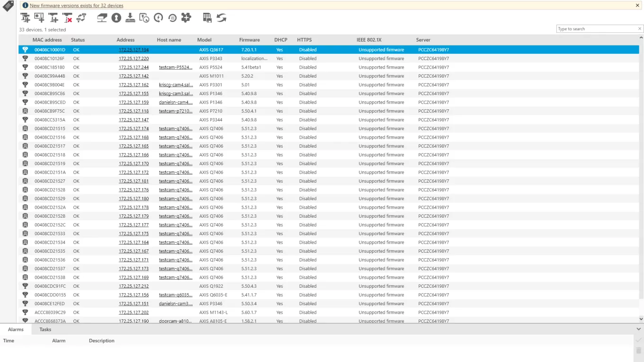Click the Add devices toolbar icon
The image size is (644, 362).
pyautogui.click(x=25, y=18)
